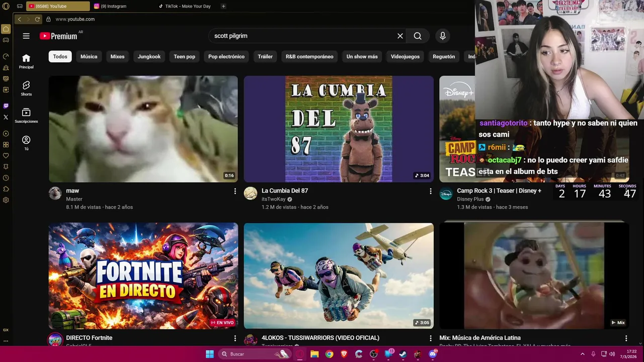Viewport: 644px width, 362px height.
Task: Open options for 4LOKOS video
Action: [x=430, y=338]
